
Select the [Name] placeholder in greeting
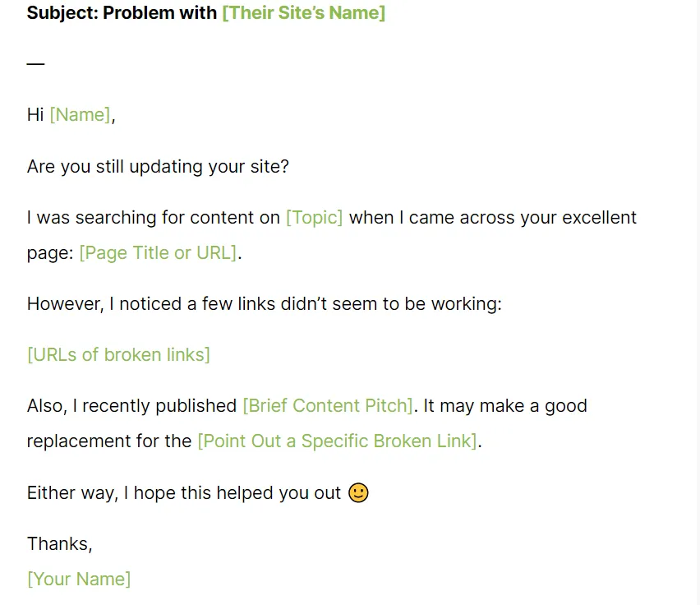click(80, 115)
